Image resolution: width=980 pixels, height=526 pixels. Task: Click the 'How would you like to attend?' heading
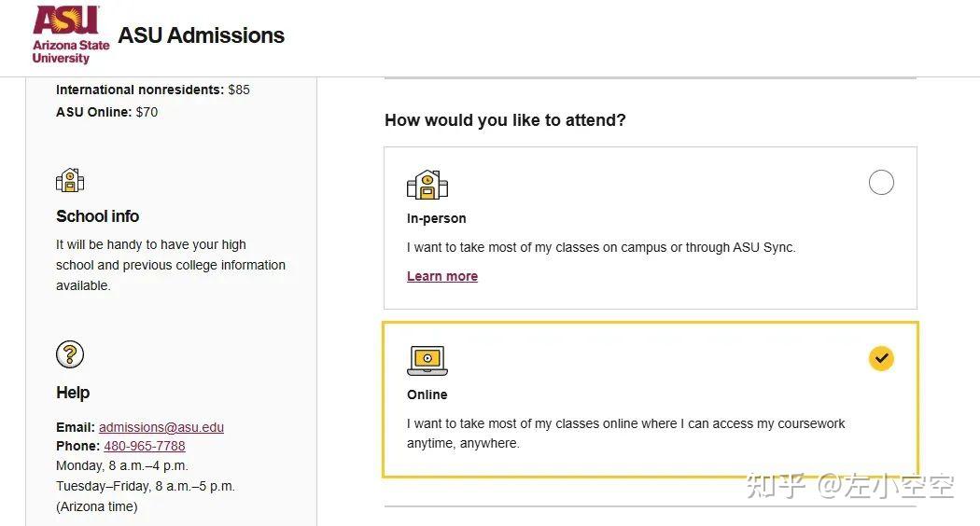tap(505, 120)
